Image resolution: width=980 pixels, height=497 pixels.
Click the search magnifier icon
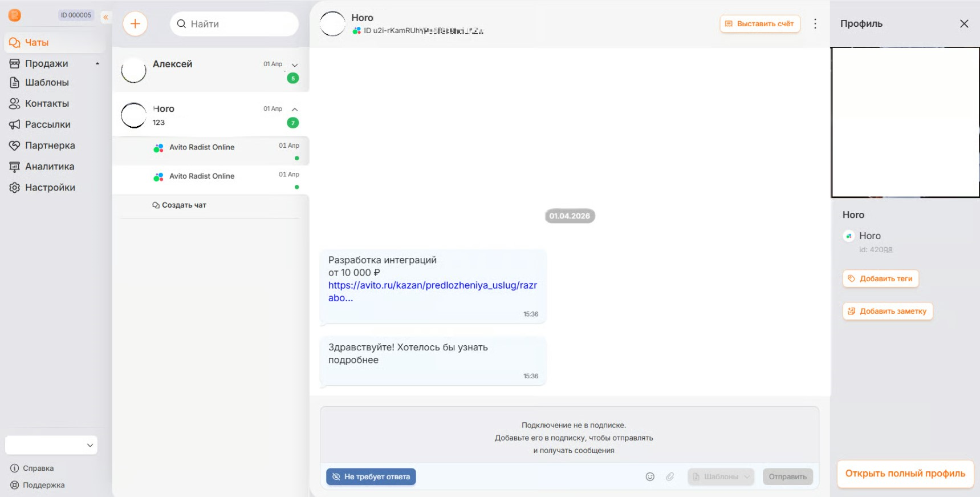point(181,24)
